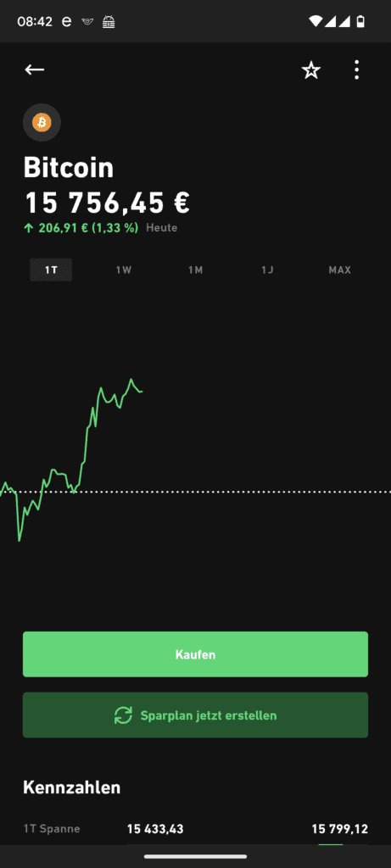Tap the orange Bitcoin logo icon
Screen dimensions: 391x868
42,122
